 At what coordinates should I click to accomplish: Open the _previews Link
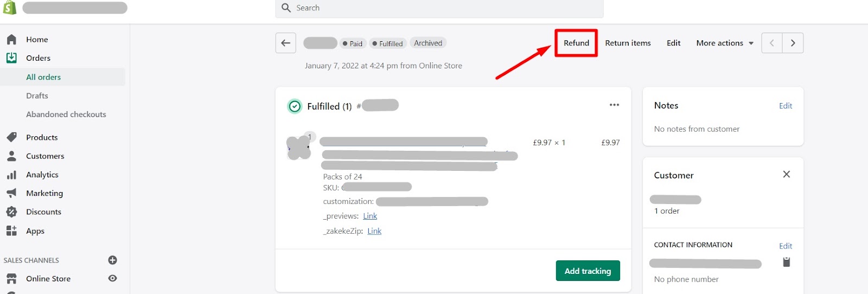tap(370, 216)
